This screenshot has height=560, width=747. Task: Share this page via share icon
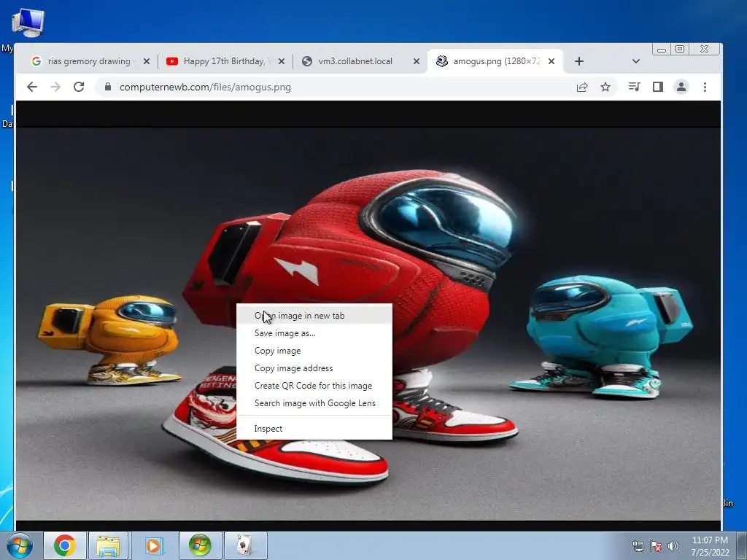[581, 87]
